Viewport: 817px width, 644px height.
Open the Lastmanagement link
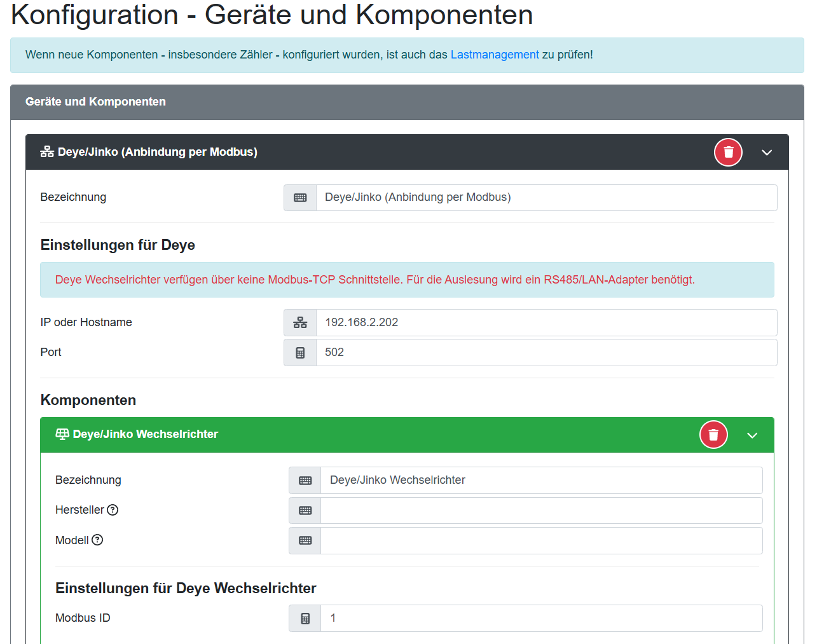tap(495, 55)
